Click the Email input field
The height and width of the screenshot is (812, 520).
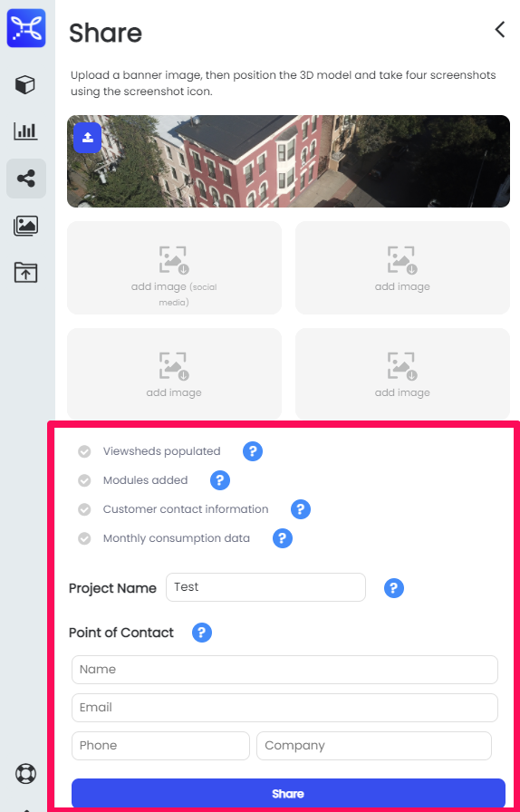[284, 708]
